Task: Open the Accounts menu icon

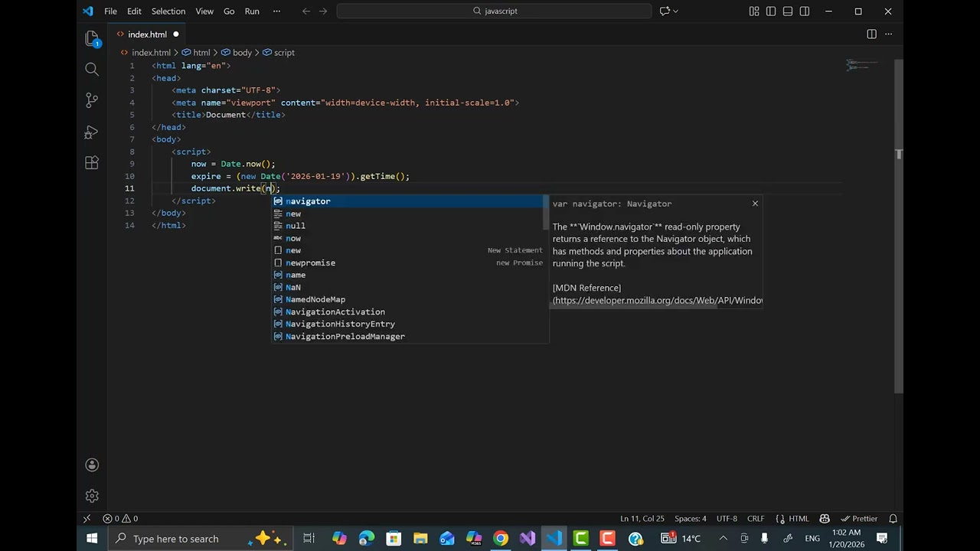Action: [x=92, y=465]
